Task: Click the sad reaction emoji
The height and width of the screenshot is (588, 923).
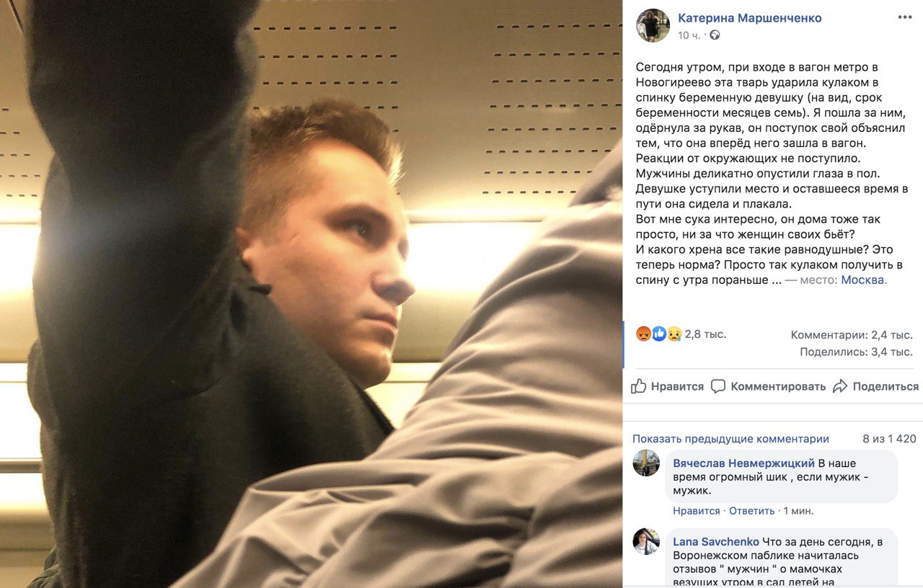Action: (x=674, y=334)
